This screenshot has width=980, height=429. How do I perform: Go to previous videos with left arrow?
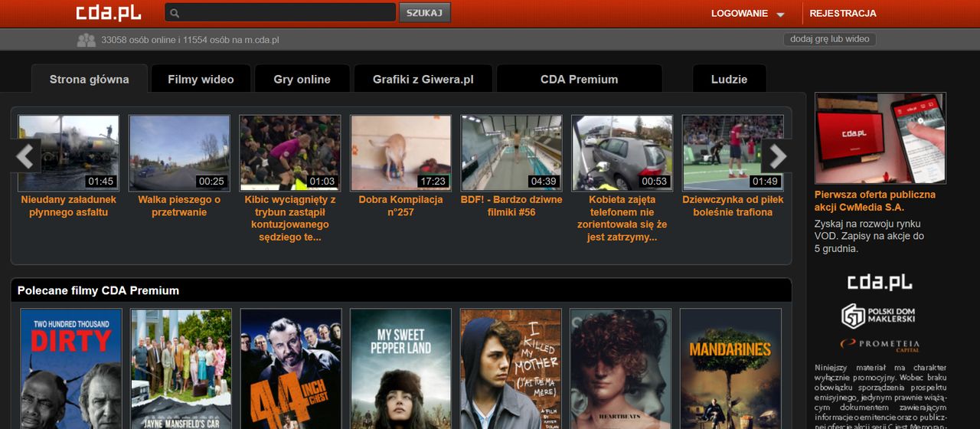[x=26, y=156]
